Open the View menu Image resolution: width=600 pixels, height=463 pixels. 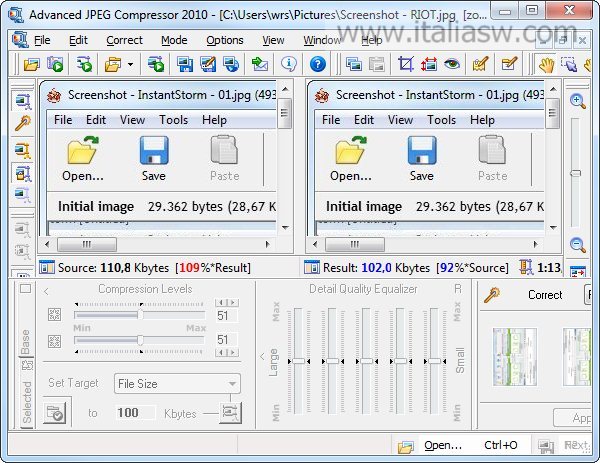tap(273, 40)
